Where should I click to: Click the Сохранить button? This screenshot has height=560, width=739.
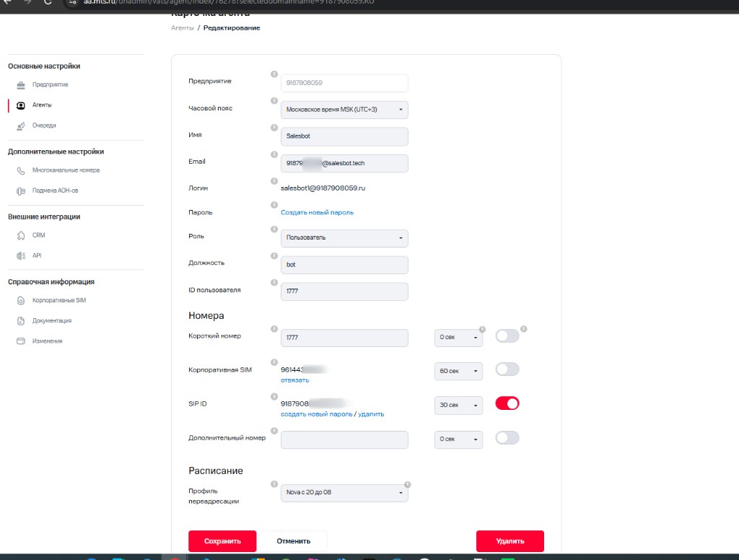pyautogui.click(x=222, y=541)
